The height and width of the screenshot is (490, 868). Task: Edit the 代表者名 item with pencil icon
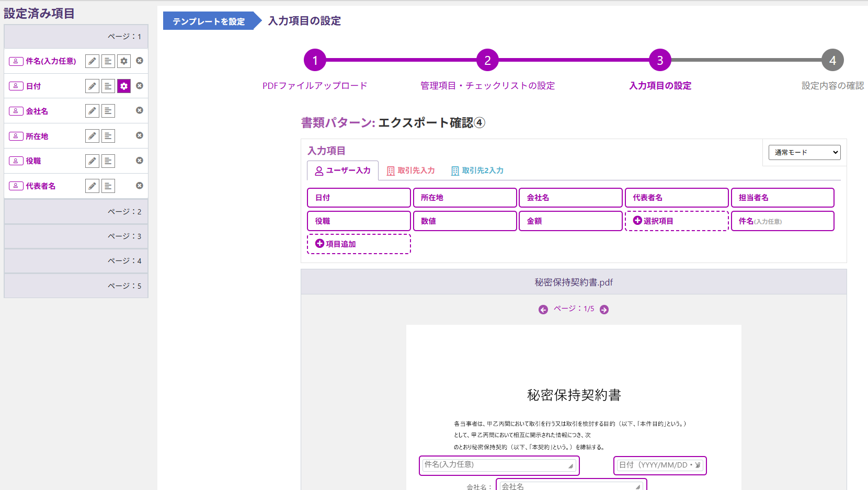(92, 186)
